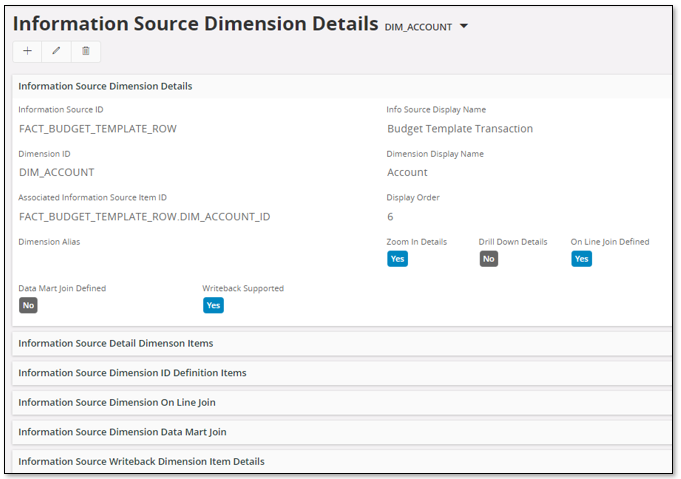Toggle the Drill Down Details No badge
Viewport: 681px width, 479px height.
click(x=488, y=259)
